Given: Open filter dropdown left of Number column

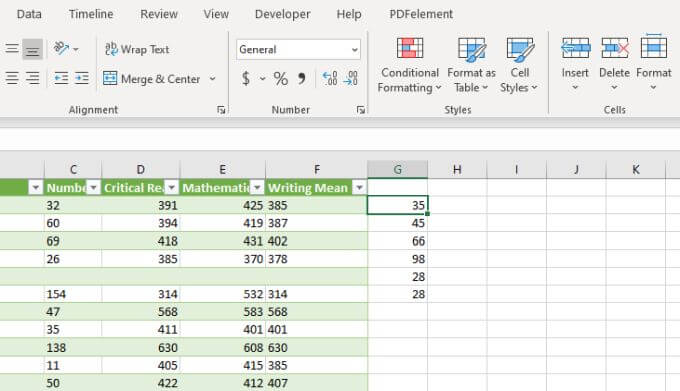Looking at the screenshot, I should (x=36, y=188).
